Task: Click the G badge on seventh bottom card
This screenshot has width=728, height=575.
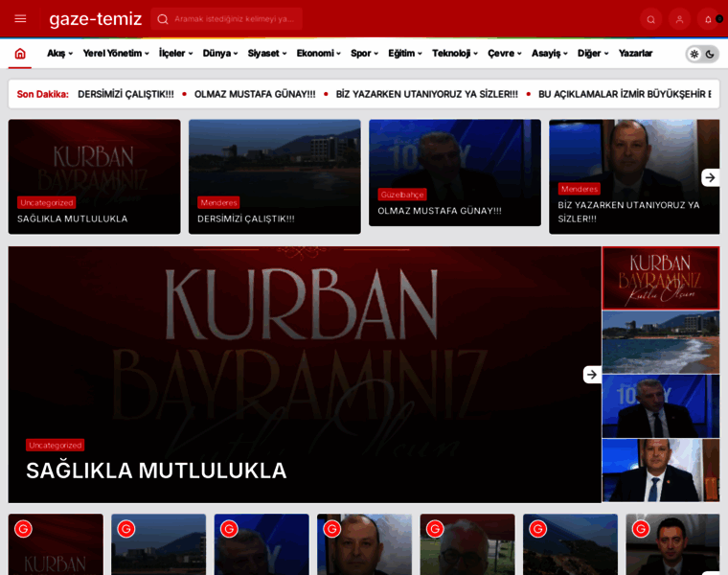Action: pyautogui.click(x=641, y=529)
